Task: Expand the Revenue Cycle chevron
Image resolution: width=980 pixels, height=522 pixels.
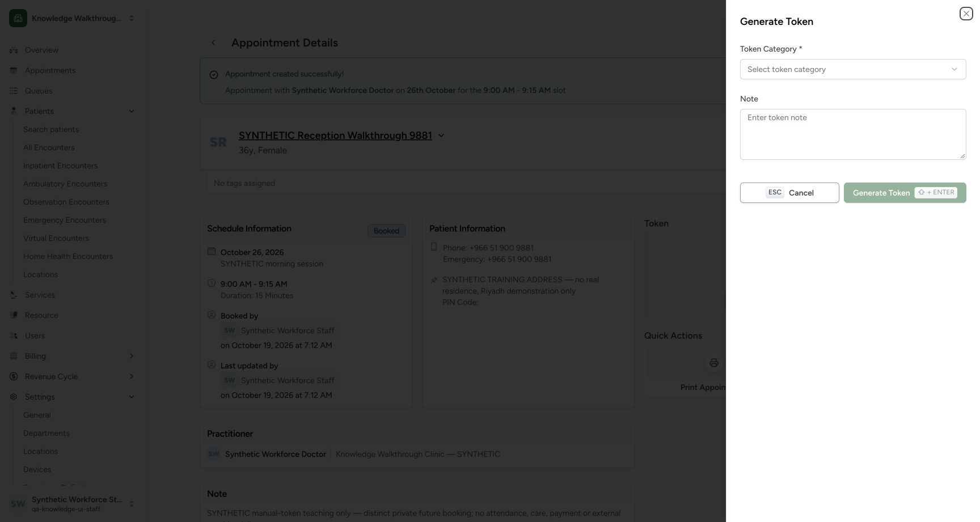Action: (x=132, y=376)
